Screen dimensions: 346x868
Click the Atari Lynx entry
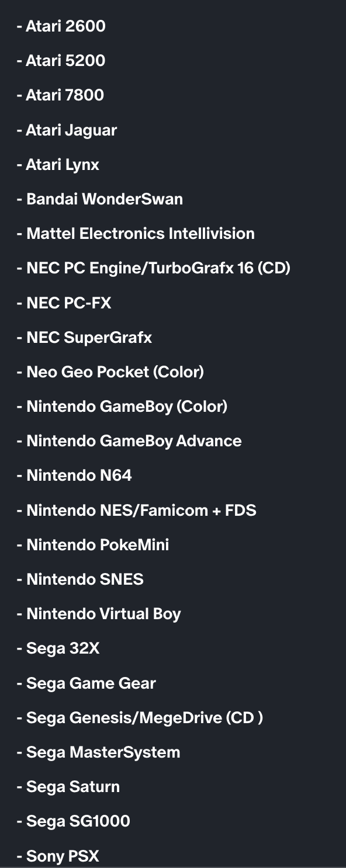tap(58, 165)
